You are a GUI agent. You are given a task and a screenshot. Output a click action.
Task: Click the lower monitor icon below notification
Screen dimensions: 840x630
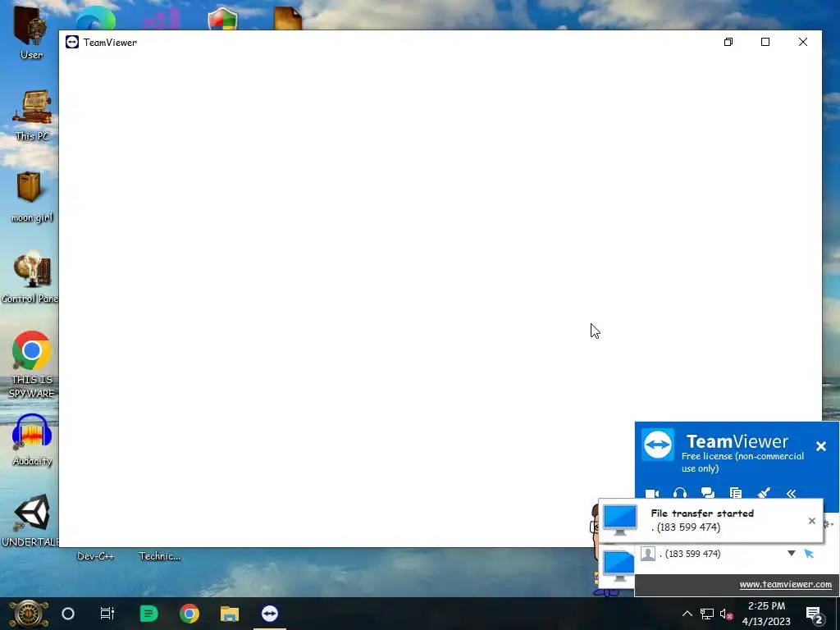[x=619, y=565]
